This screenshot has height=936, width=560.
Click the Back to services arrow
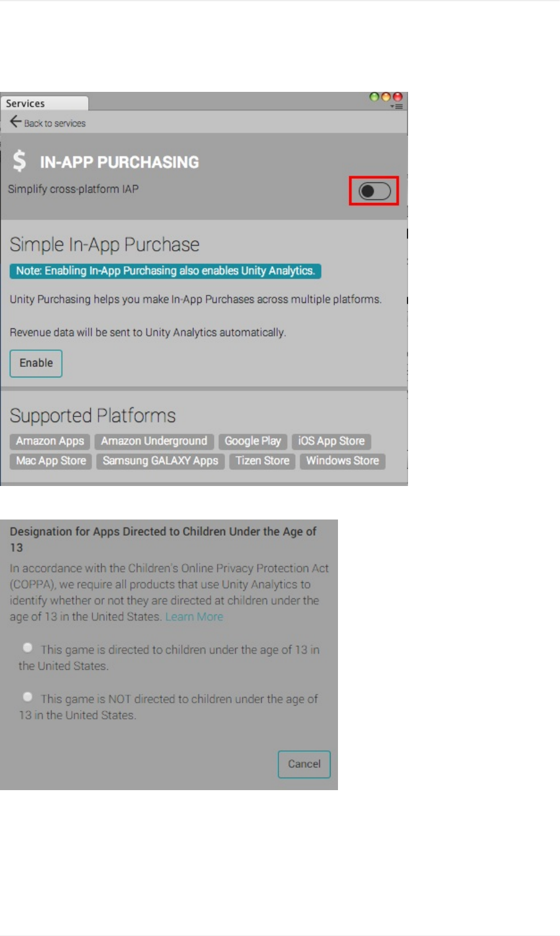point(16,122)
